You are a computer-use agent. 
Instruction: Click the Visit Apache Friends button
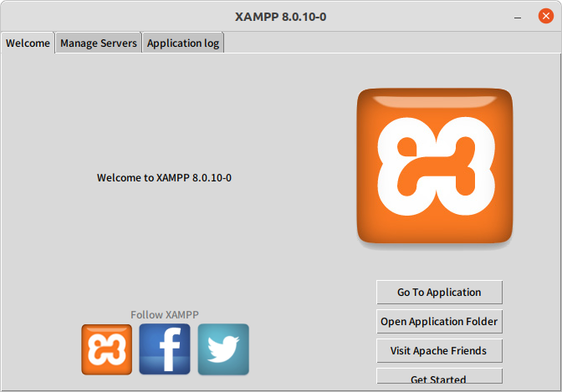(x=439, y=350)
